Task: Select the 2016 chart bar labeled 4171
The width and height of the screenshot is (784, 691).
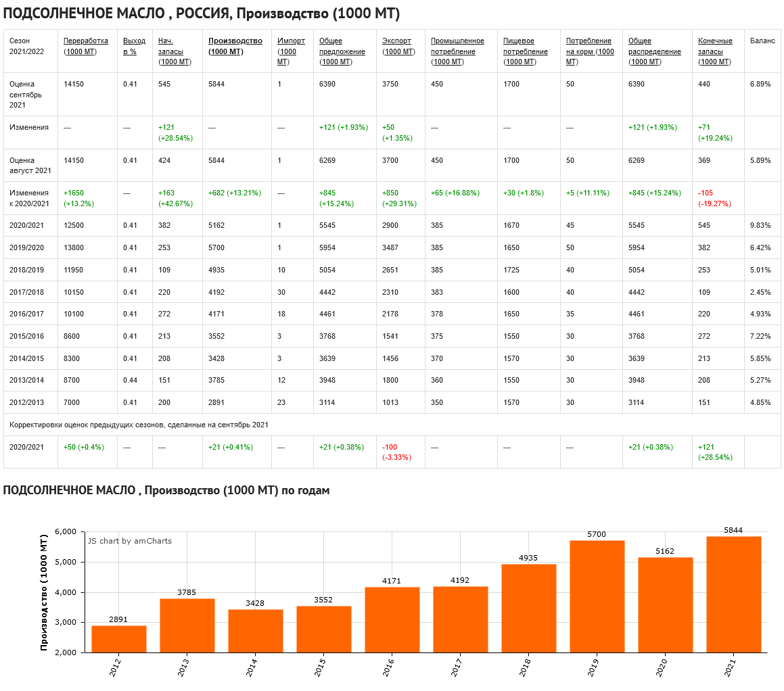Action: pyautogui.click(x=392, y=619)
